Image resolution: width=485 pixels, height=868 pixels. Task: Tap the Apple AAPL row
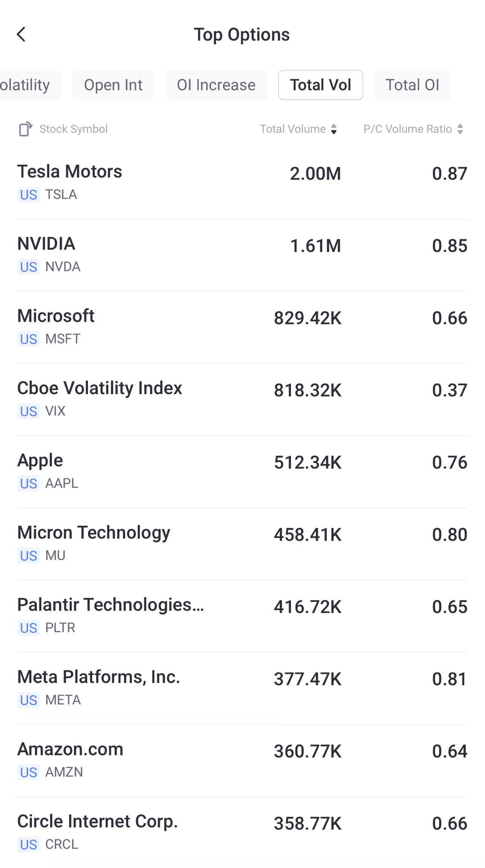[x=242, y=471]
